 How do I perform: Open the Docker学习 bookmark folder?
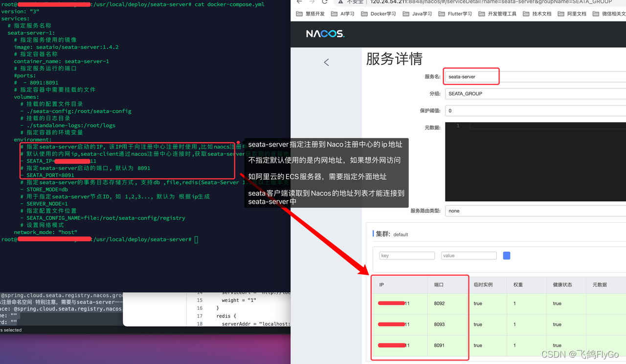pyautogui.click(x=379, y=14)
